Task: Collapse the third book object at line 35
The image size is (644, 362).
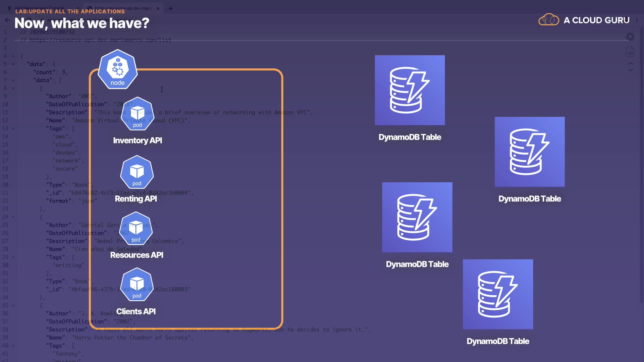Action: pyautogui.click(x=13, y=306)
